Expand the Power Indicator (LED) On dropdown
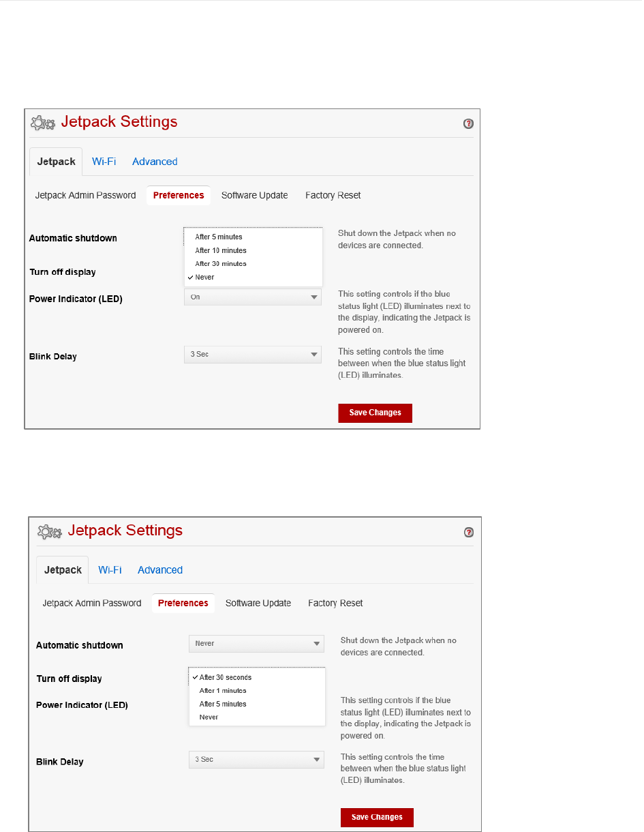Image resolution: width=644 pixels, height=832 pixels. click(x=253, y=297)
